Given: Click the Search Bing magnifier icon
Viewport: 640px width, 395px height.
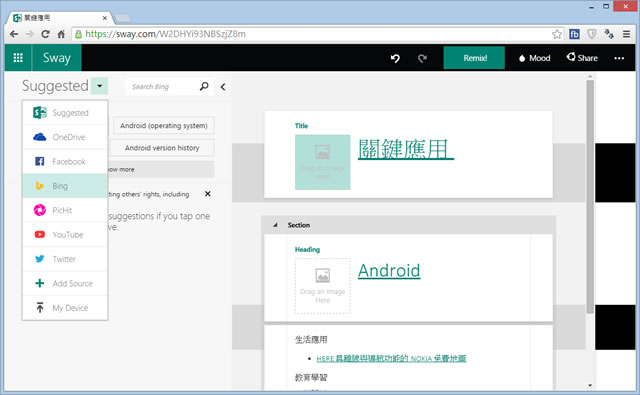Looking at the screenshot, I should tap(204, 86).
